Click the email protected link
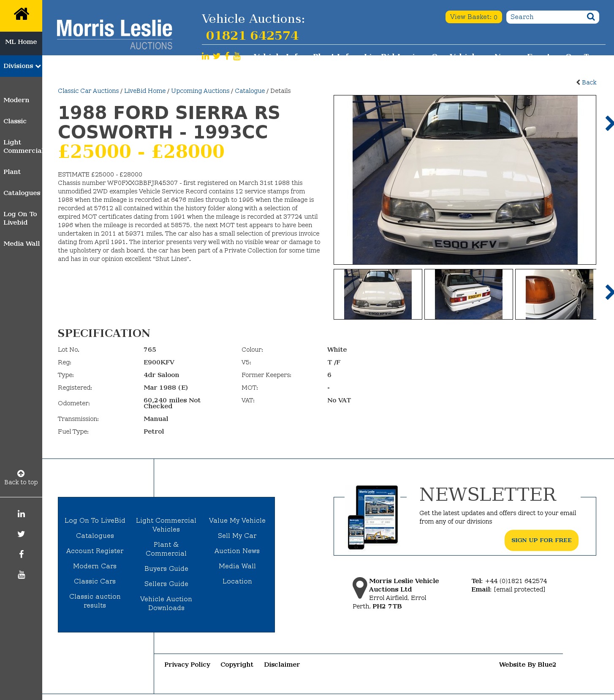This screenshot has width=614, height=700. click(519, 589)
